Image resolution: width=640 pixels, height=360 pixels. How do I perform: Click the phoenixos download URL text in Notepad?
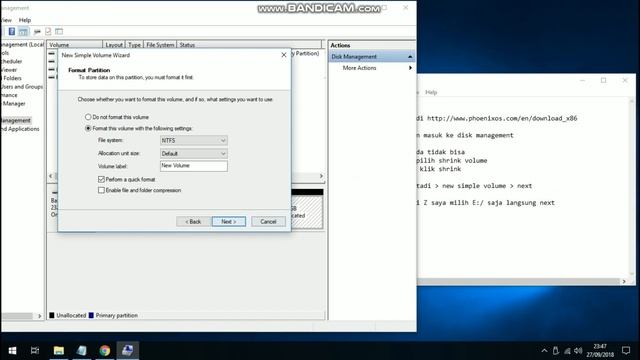(502, 118)
